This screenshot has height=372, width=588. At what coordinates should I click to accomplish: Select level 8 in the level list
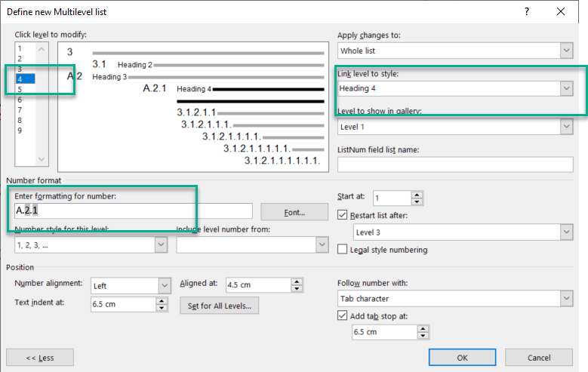(20, 120)
